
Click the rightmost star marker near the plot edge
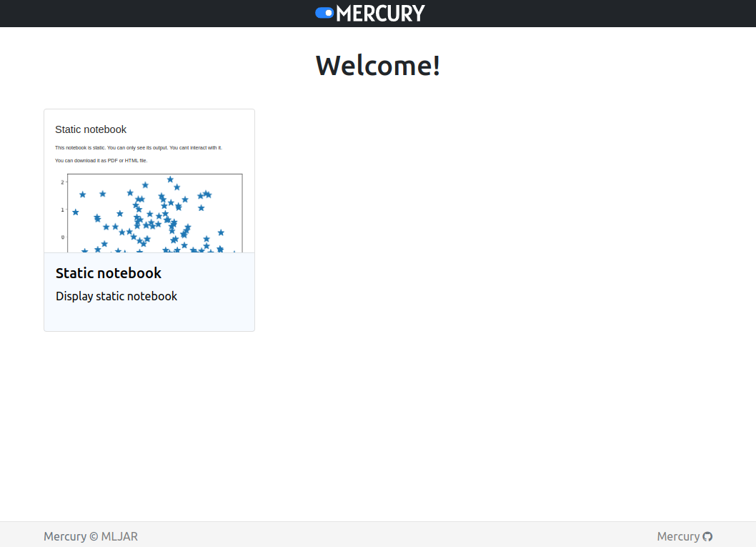(x=221, y=232)
